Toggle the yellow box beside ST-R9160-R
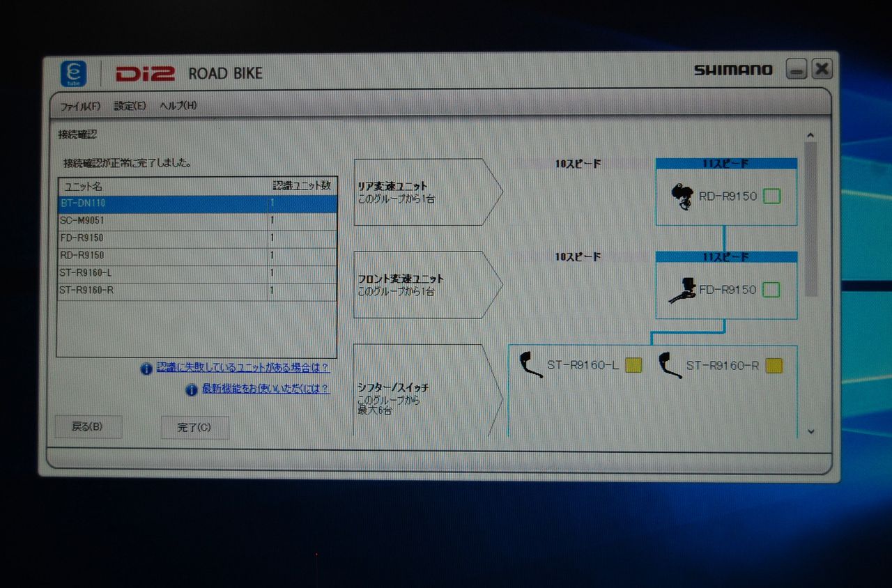The height and width of the screenshot is (588, 892). (x=774, y=366)
